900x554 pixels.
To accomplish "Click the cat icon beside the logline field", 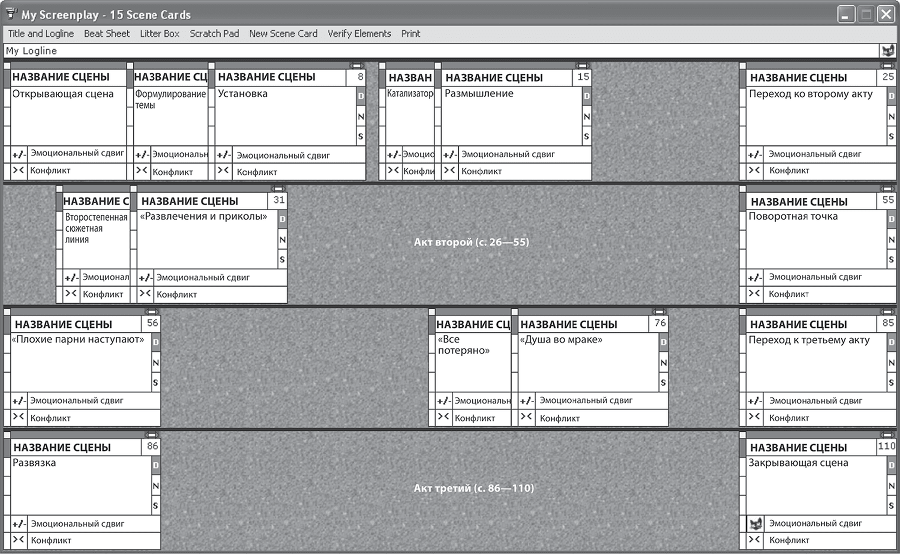I will click(x=886, y=51).
